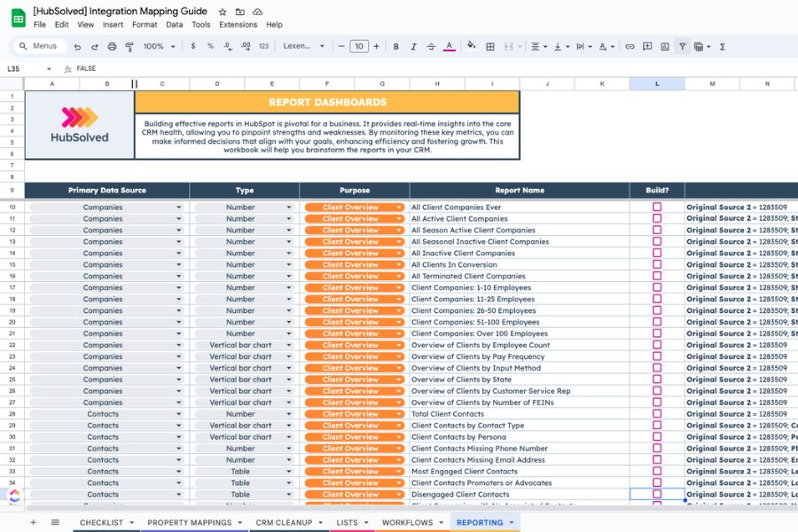798x532 pixels.
Task: Open Vertical bar chart dropdown in row 22
Action: [x=288, y=345]
